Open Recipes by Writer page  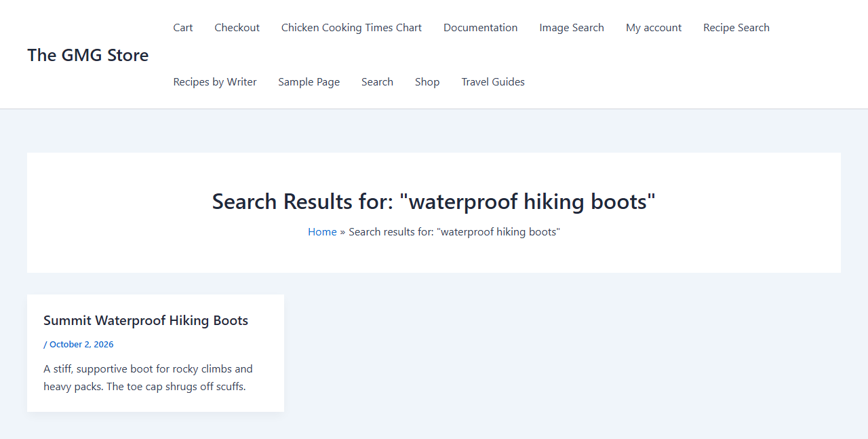point(215,82)
